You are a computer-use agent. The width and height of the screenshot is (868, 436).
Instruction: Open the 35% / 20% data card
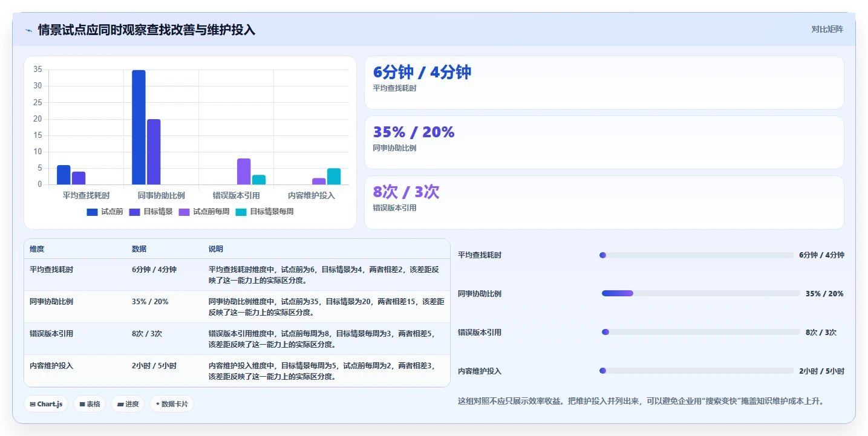(604, 142)
